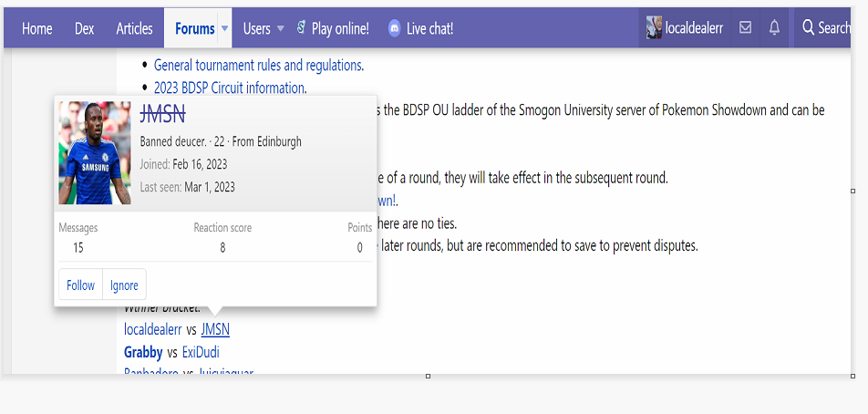Click the Play online Showdown icon
Image resolution: width=868 pixels, height=414 pixels.
[x=301, y=28]
